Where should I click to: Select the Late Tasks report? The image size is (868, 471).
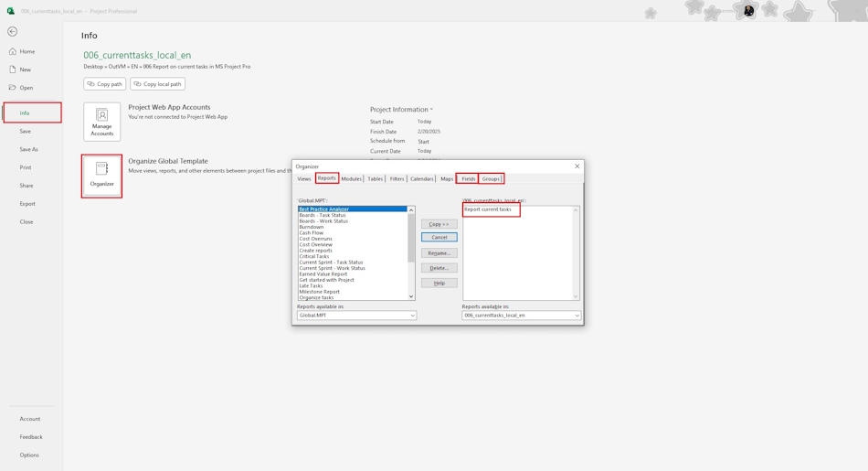point(311,286)
